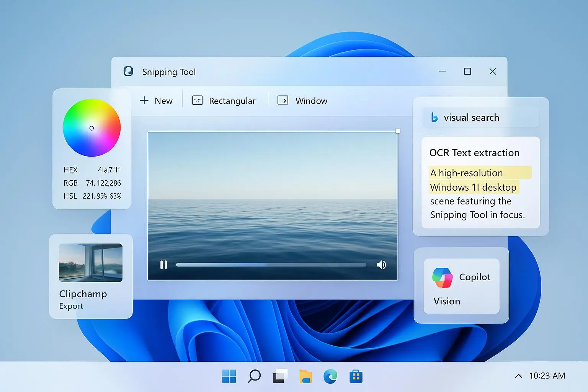This screenshot has height=392, width=588.
Task: Open visual search
Action: coord(481,118)
